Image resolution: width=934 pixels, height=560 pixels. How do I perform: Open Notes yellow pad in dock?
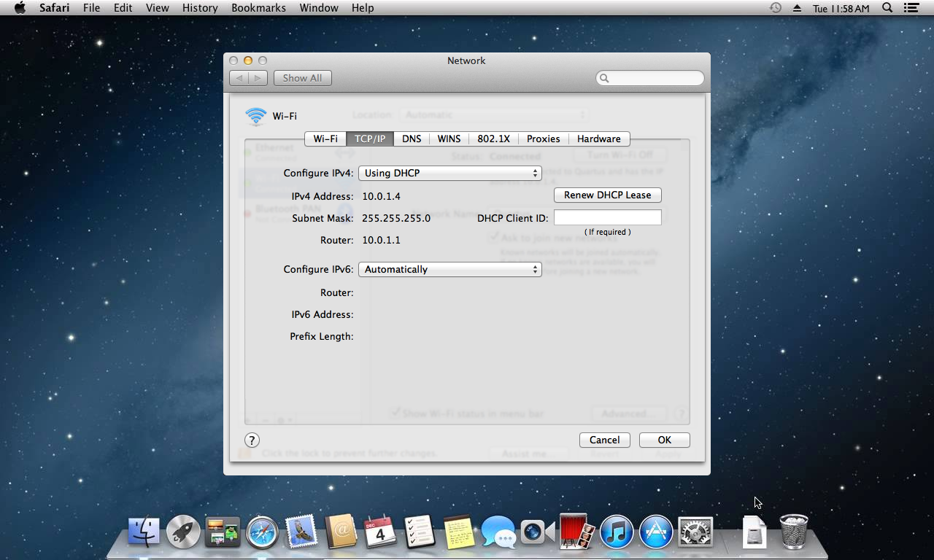459,532
